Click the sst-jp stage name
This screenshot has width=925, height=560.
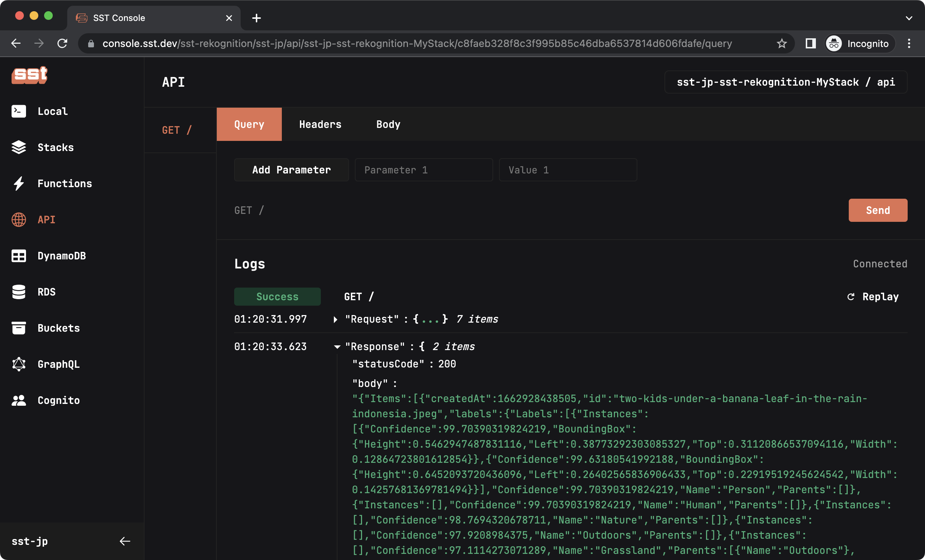30,541
